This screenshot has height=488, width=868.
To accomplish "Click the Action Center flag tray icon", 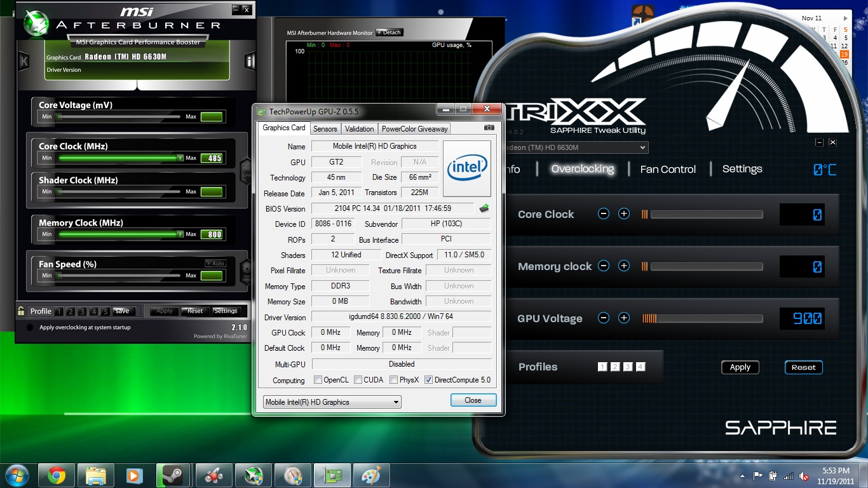I will 757,475.
